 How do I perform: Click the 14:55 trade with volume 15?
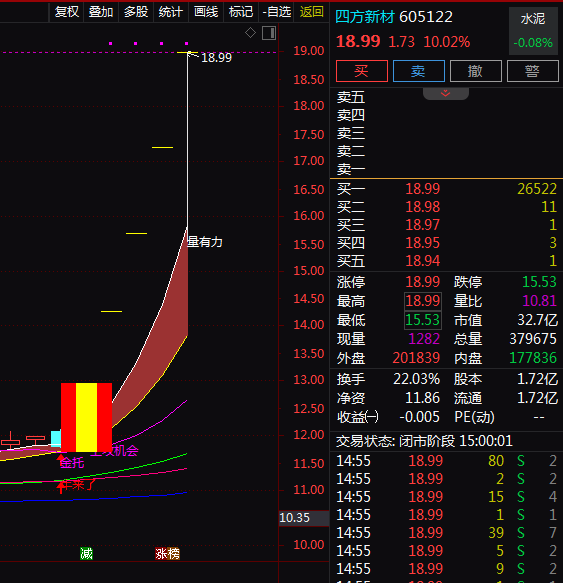pos(446,497)
